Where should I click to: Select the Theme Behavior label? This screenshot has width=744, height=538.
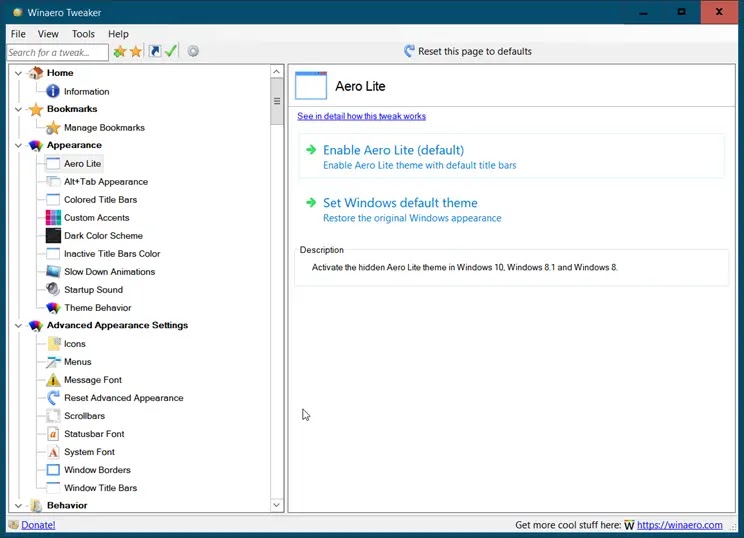click(98, 308)
